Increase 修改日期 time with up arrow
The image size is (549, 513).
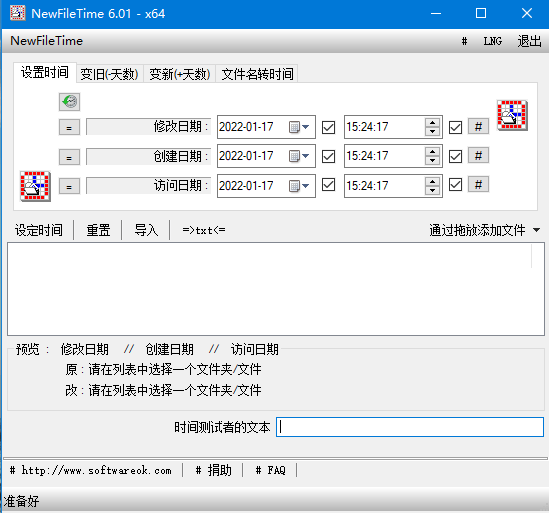pos(432,123)
